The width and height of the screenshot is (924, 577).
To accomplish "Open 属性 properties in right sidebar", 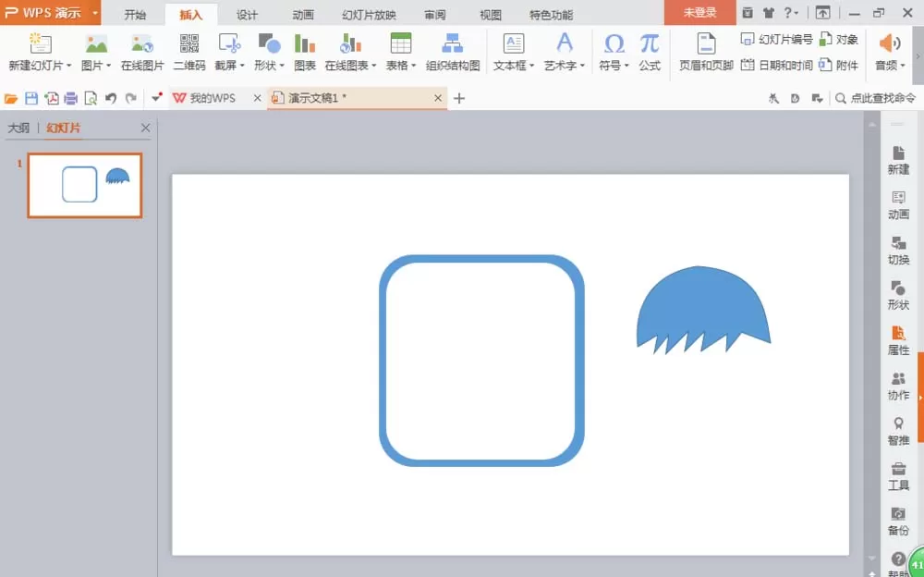I will [898, 340].
